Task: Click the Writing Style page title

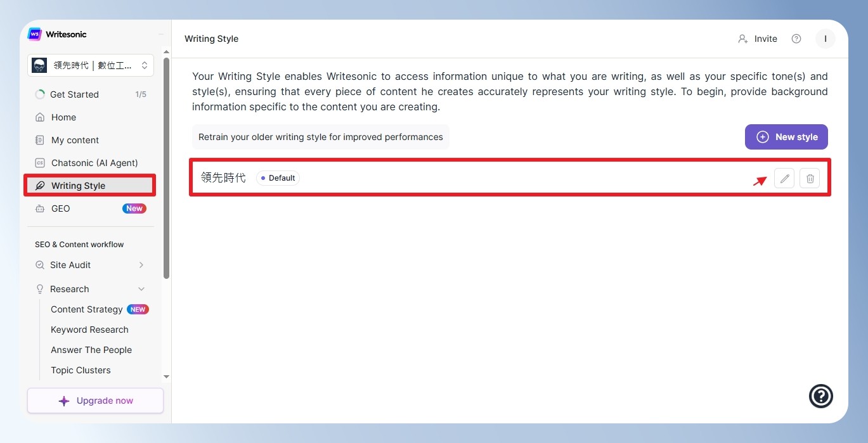Action: [212, 39]
